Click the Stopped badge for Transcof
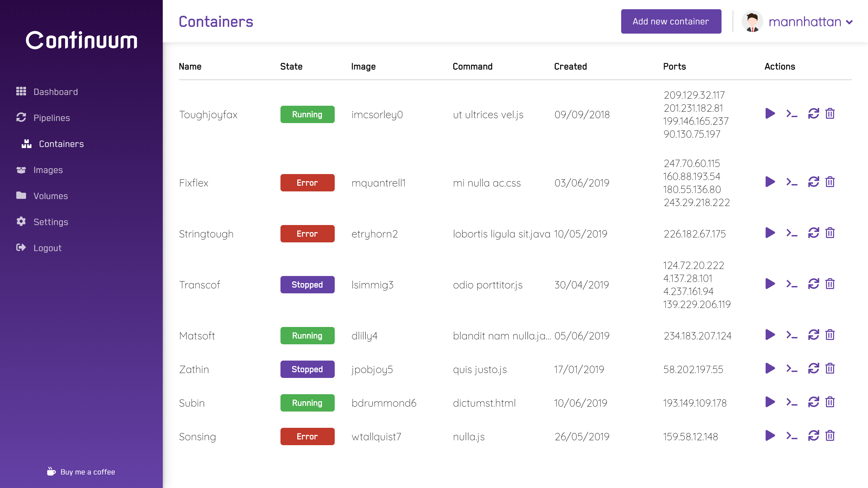 [x=307, y=285]
